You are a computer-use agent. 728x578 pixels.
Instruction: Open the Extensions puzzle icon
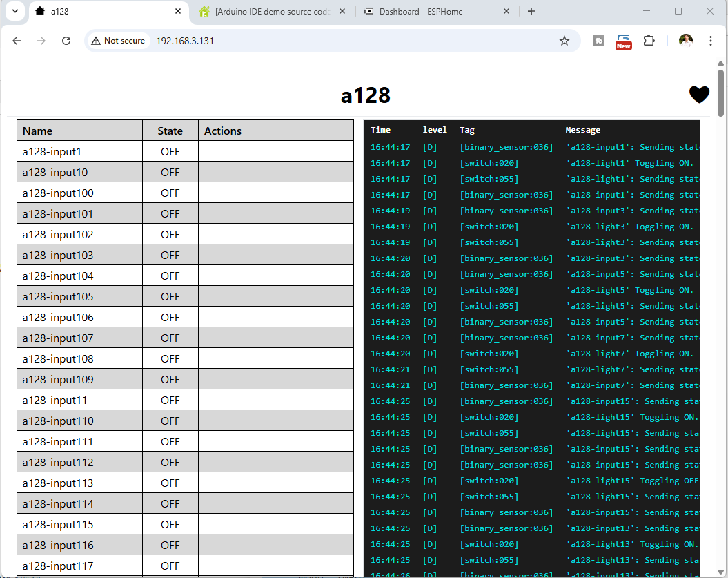(649, 41)
